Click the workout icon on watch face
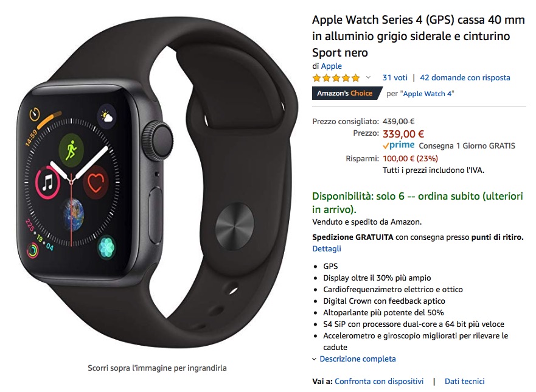 pos(71,150)
